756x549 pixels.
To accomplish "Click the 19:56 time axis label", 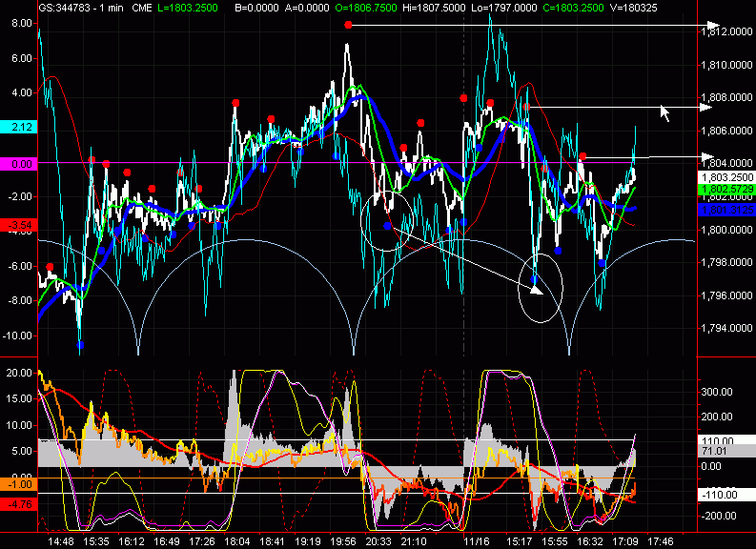I will click(343, 541).
